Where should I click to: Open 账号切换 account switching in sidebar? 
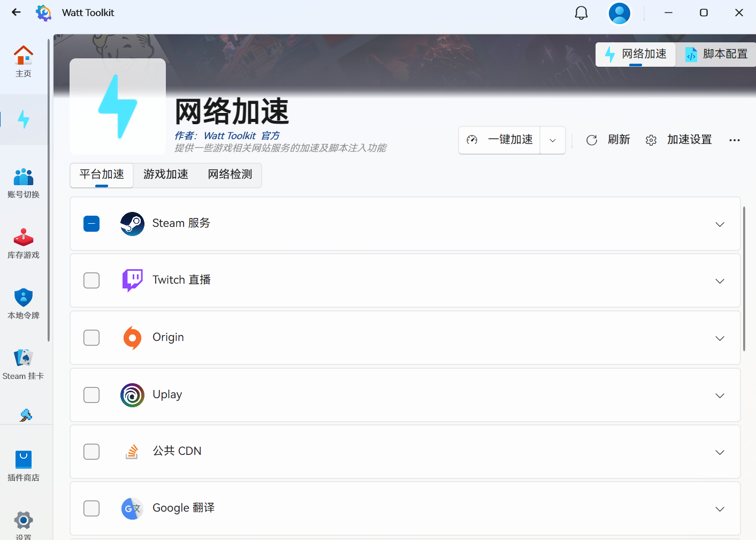[24, 183]
